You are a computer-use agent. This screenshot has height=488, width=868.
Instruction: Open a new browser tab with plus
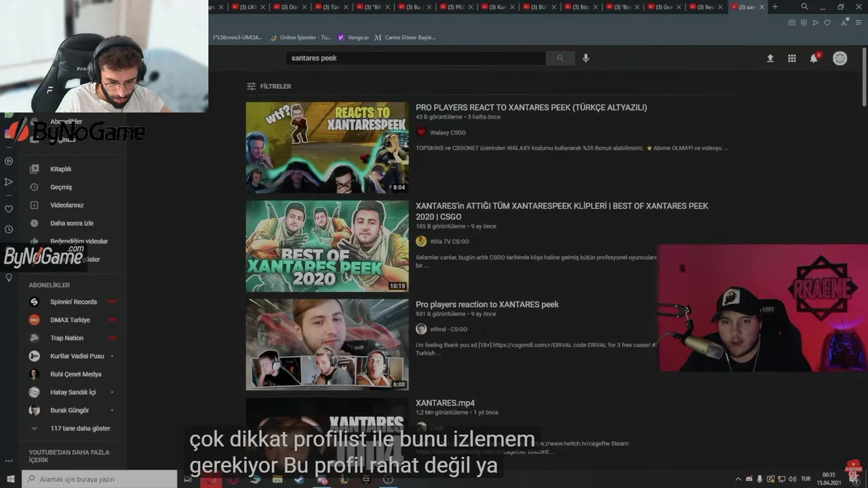coord(775,7)
